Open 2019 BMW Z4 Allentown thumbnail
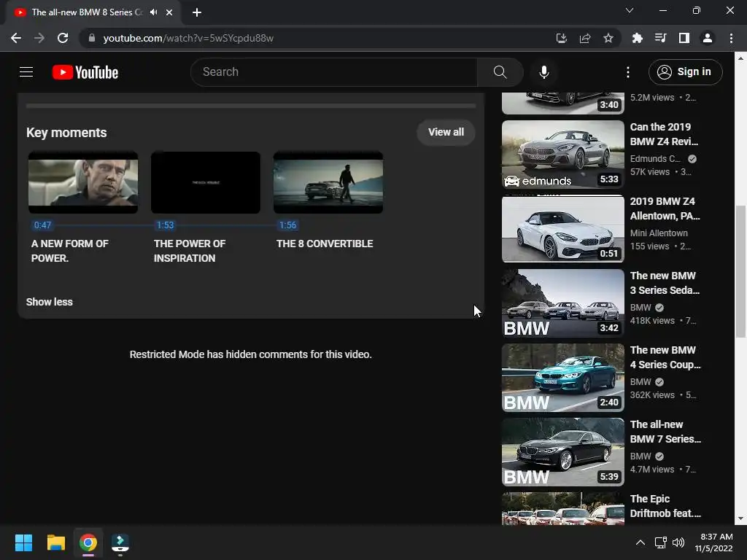747x560 pixels. tap(563, 228)
